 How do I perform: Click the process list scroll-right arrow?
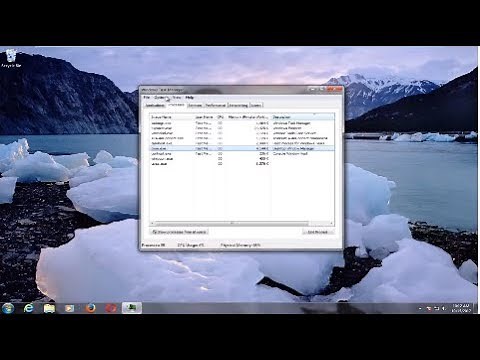pos(331,223)
